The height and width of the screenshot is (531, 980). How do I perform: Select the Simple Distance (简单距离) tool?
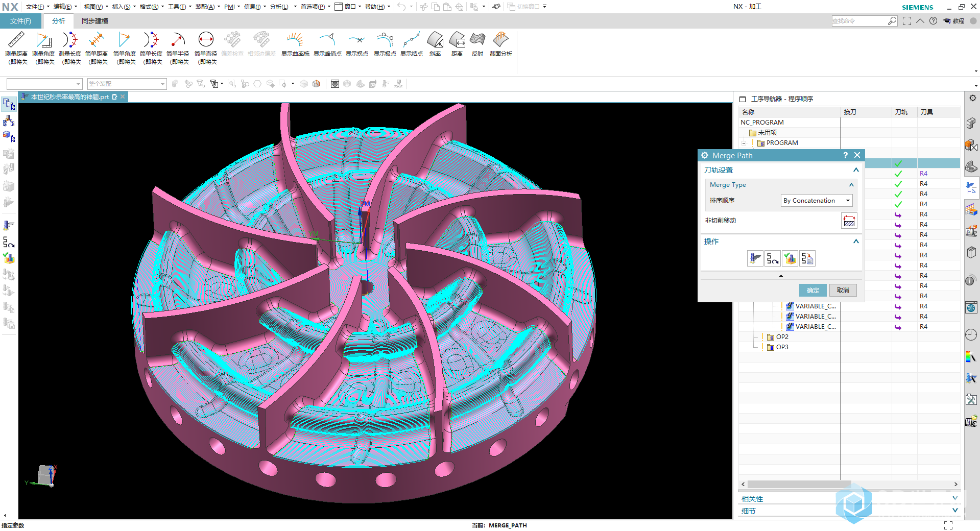tap(97, 48)
